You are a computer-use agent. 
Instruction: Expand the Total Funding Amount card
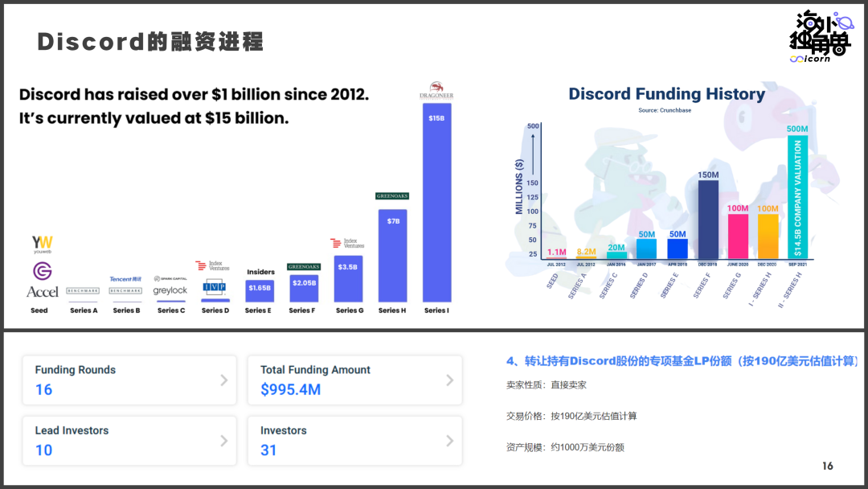point(450,380)
